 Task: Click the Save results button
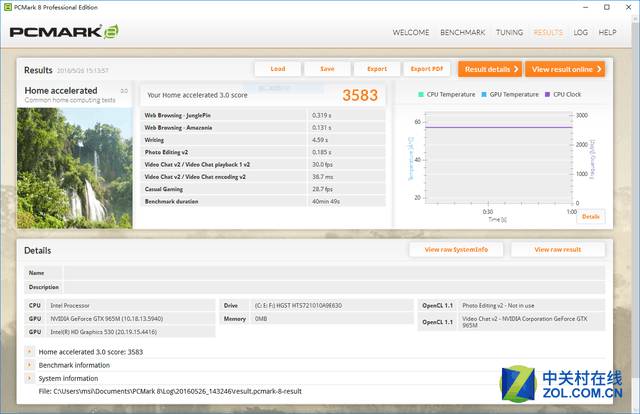click(327, 69)
